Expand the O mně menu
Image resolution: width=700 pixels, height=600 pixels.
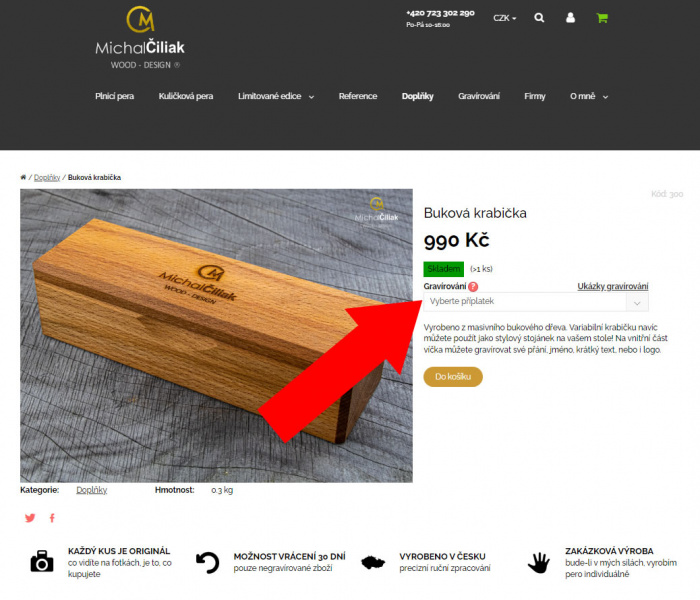point(589,96)
